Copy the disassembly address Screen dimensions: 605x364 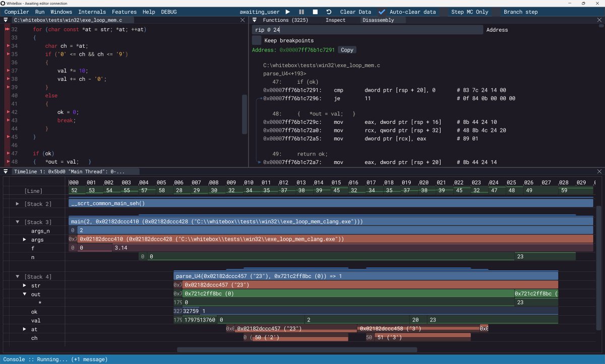pos(347,50)
